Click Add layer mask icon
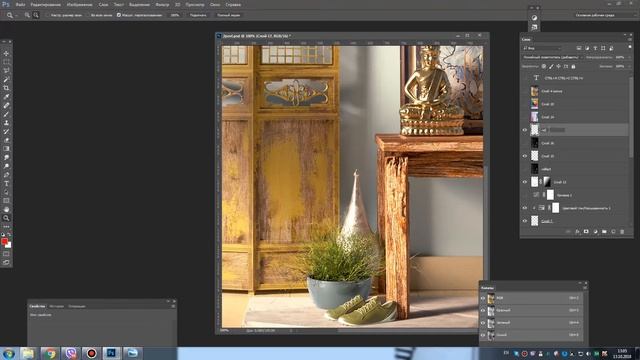This screenshot has width=640, height=360. click(586, 231)
